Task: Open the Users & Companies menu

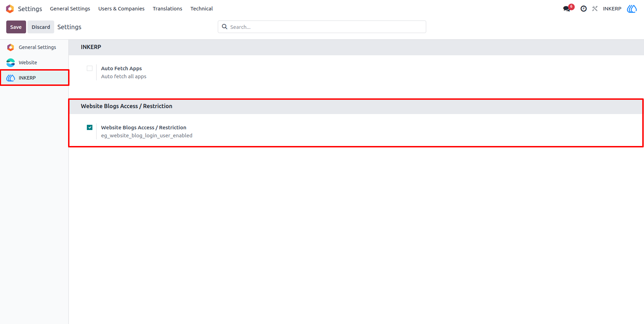Action: 121,9
